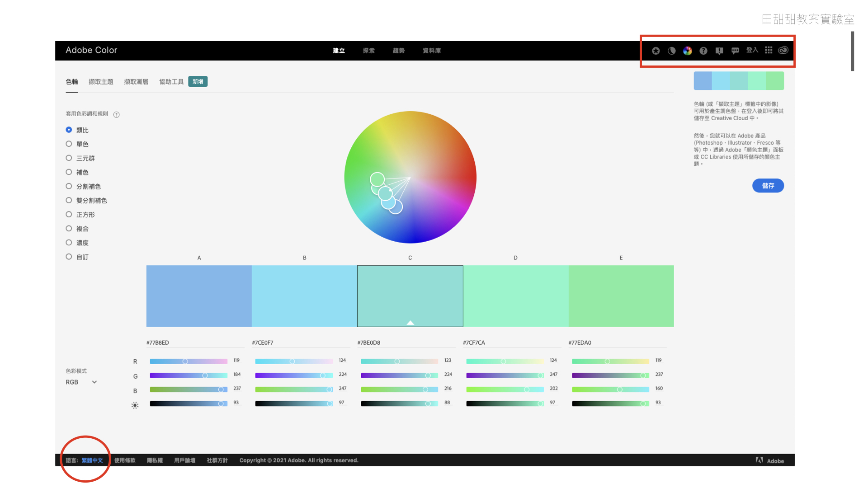
Task: Select color swatch A in blue
Action: coord(199,296)
